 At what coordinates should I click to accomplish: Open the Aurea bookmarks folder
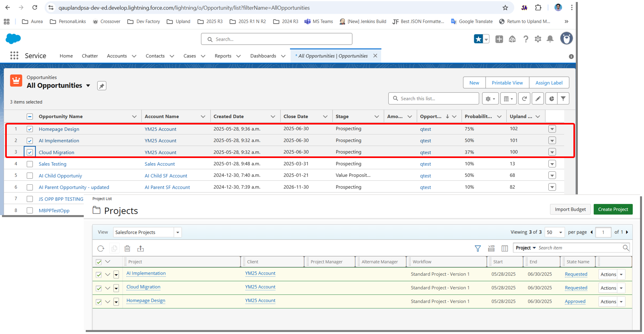(32, 22)
